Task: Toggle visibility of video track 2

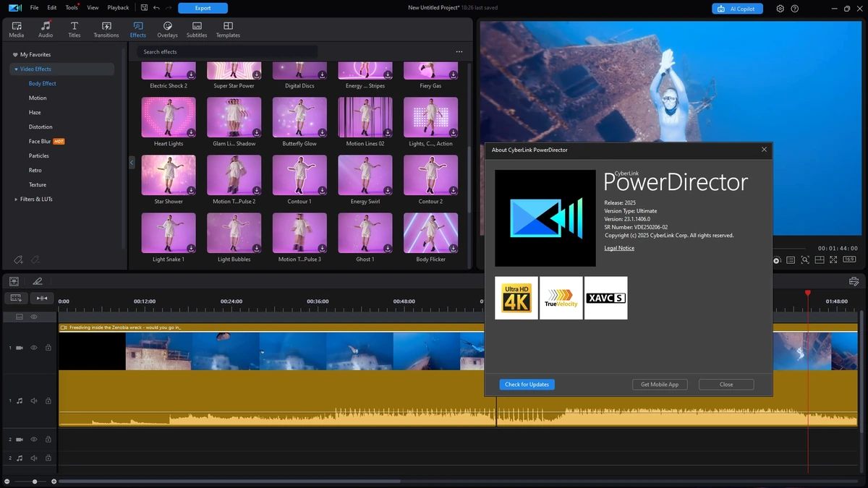Action: pyautogui.click(x=33, y=439)
